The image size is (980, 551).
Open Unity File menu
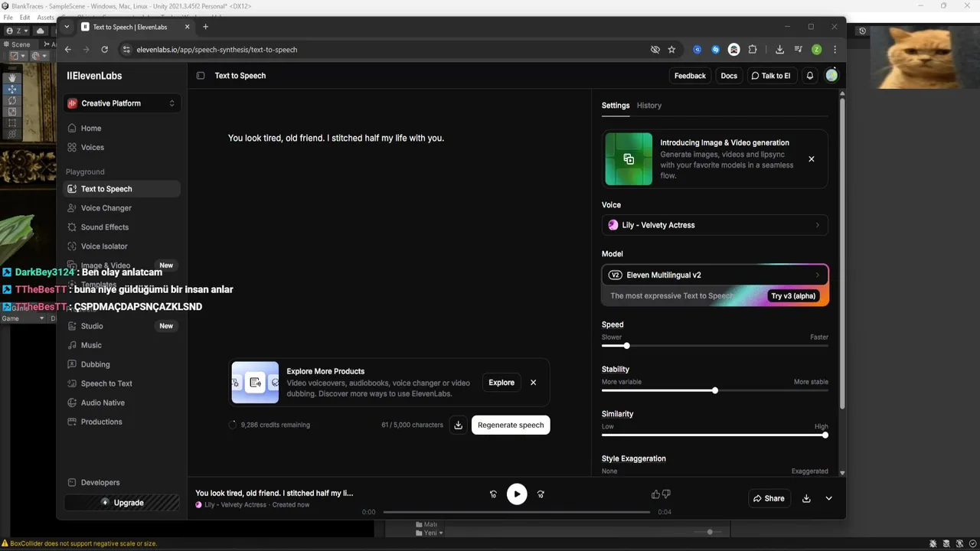8,17
